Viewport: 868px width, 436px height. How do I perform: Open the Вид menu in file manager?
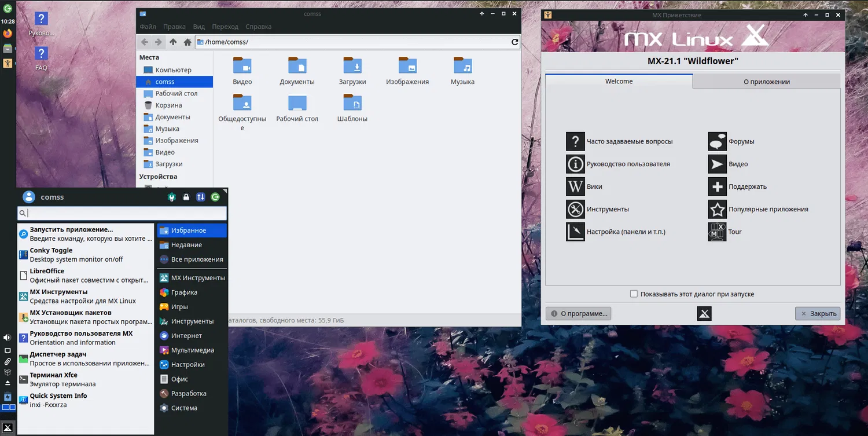point(198,27)
